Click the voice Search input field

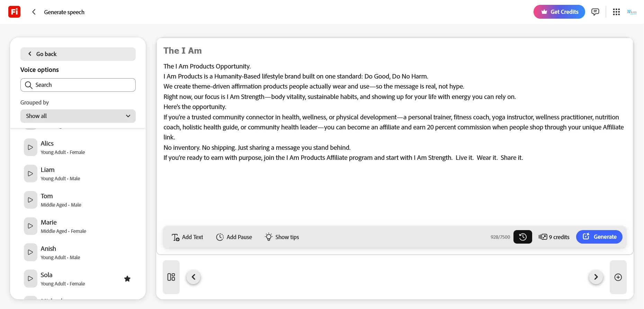tap(78, 85)
